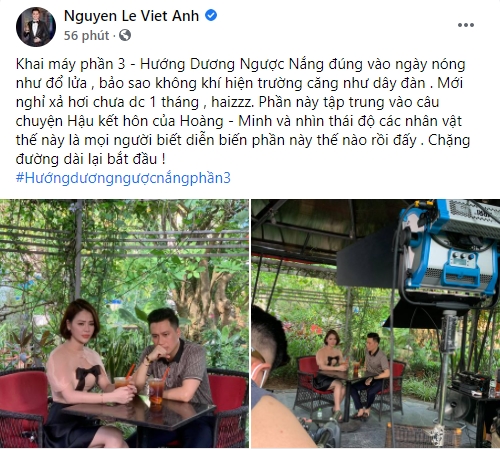Click the sentence "đường dài lại bắt đầu !"
Screen dimensions: 500x449
coord(90,159)
